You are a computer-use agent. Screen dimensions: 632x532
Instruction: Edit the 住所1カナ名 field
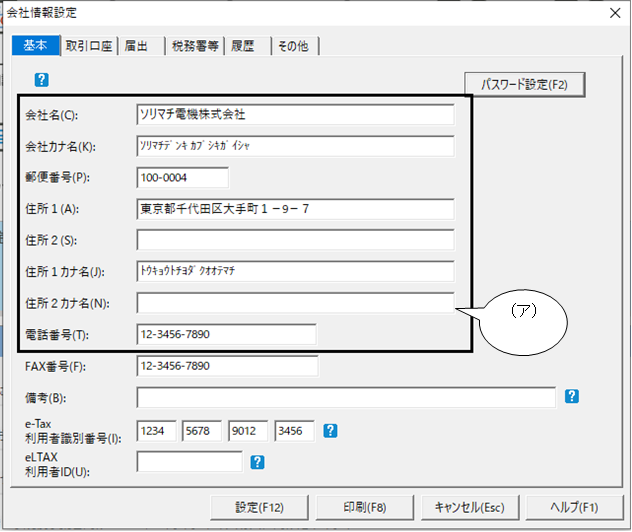[295, 271]
